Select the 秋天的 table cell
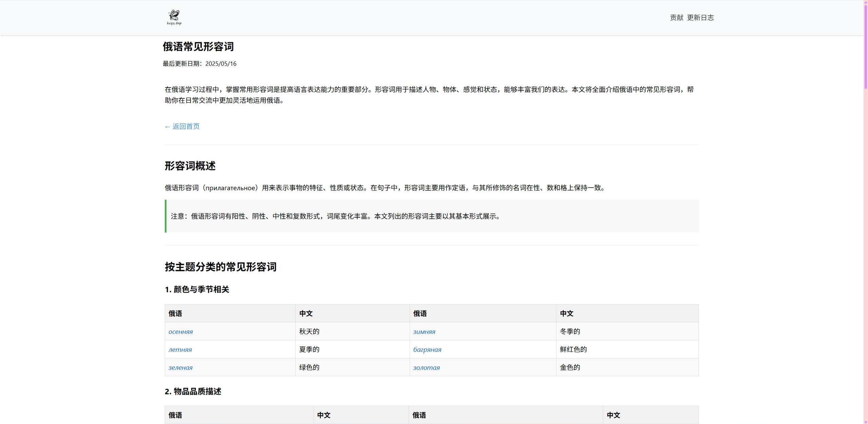 tap(309, 331)
